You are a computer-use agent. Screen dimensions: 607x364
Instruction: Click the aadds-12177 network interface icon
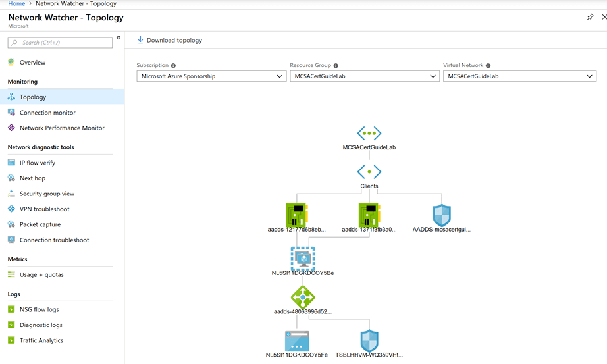click(x=297, y=215)
